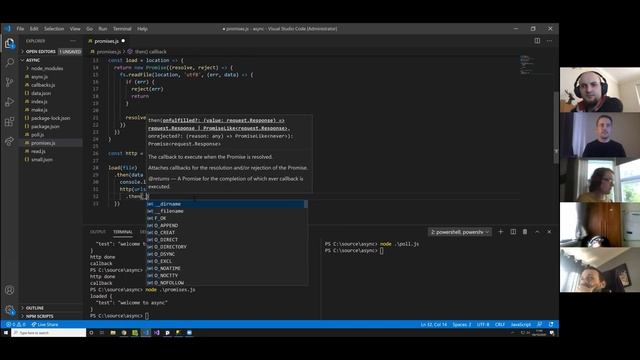This screenshot has width=640, height=360.
Task: Open the Run menu
Action: (x=103, y=29)
